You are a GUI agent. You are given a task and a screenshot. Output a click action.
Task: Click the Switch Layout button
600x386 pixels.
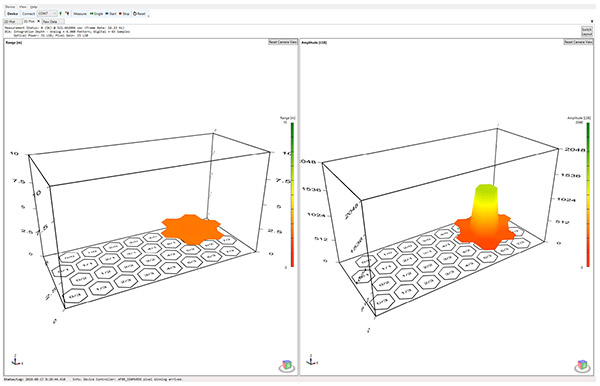point(587,32)
